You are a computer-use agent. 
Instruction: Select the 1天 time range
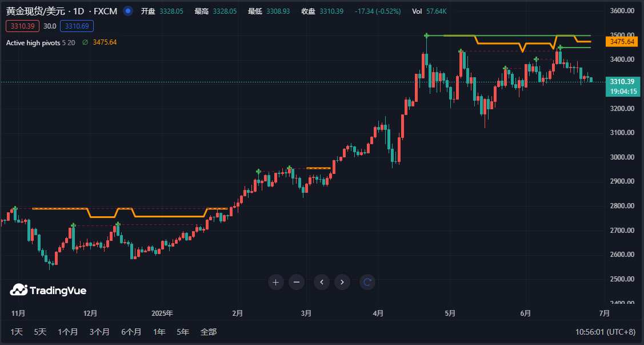point(17,332)
